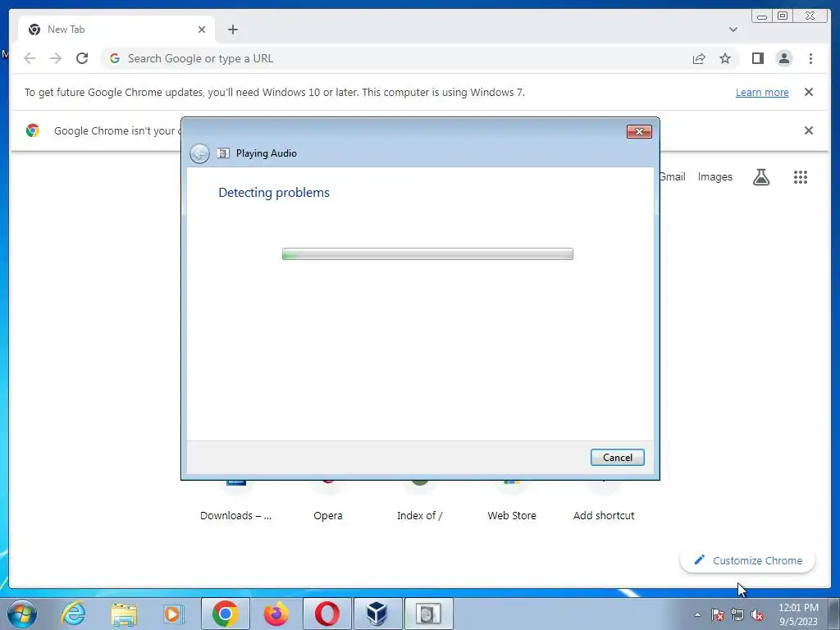
Task: Open Windows Explorer from the taskbar
Action: tap(124, 614)
